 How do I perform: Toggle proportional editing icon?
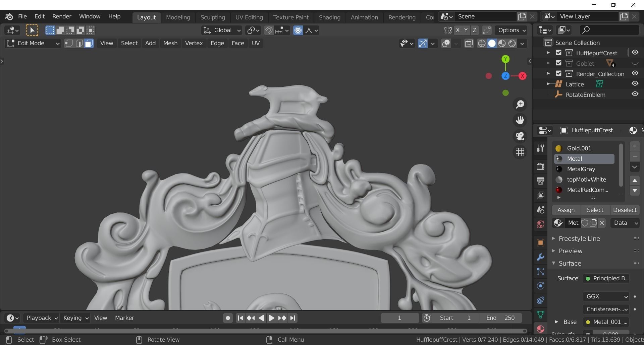(x=298, y=30)
